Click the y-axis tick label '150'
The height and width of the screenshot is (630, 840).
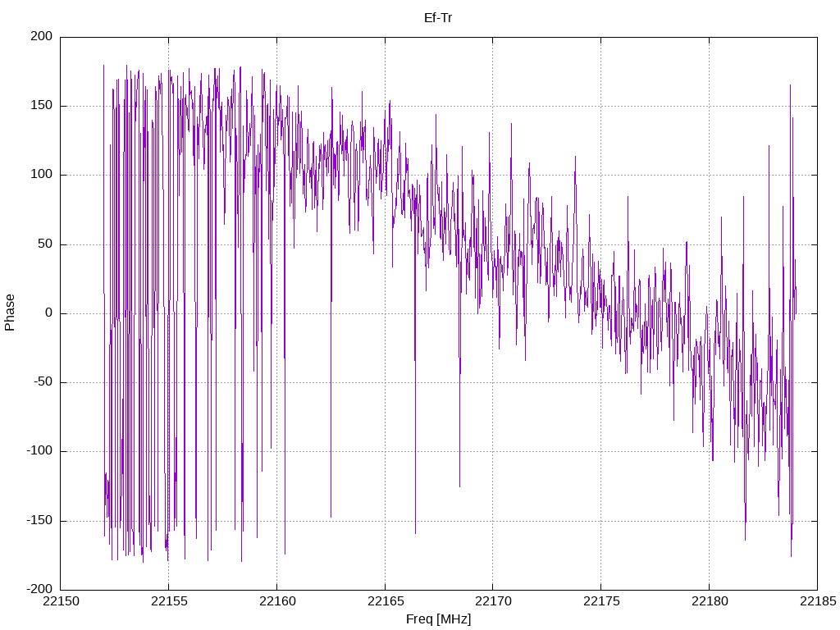42,106
